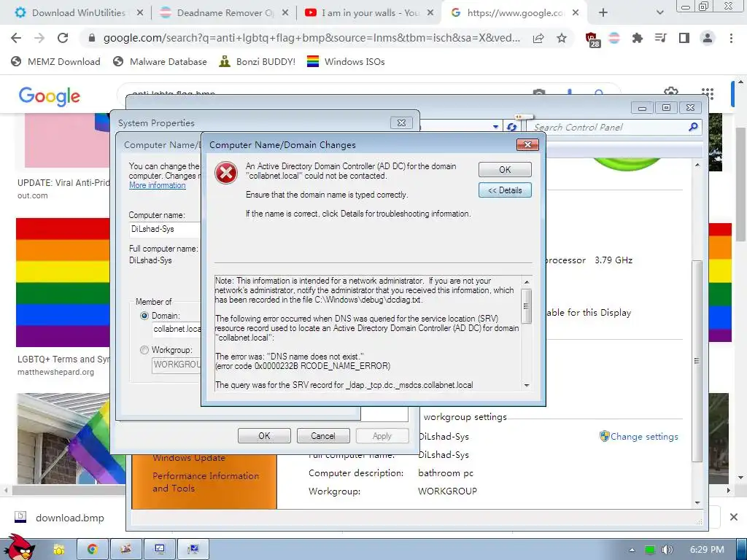Click Cancel in System Properties

tap(323, 436)
